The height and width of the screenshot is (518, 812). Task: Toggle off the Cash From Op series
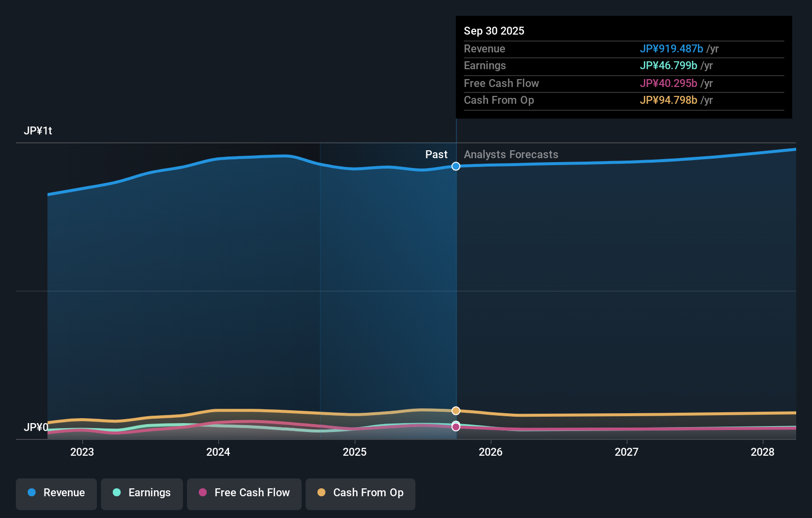coord(360,493)
